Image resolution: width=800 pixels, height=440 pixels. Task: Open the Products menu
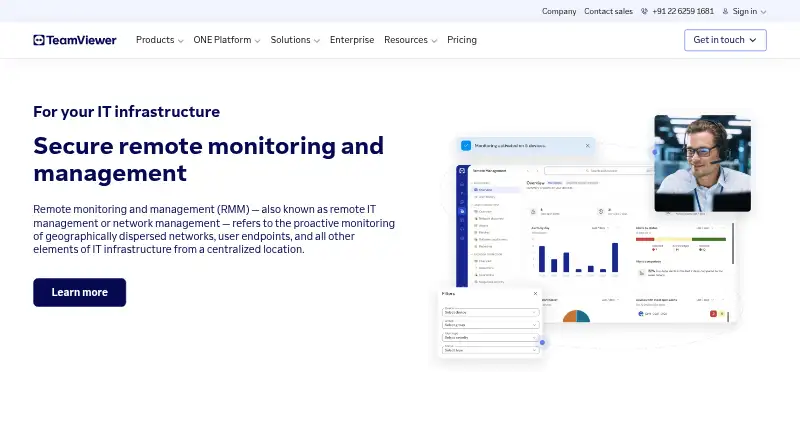[x=159, y=40]
